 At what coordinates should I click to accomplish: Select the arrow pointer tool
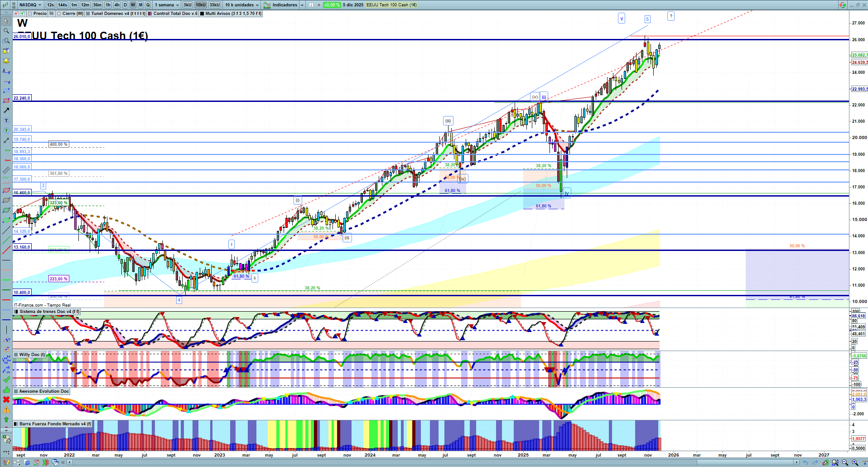point(6,21)
